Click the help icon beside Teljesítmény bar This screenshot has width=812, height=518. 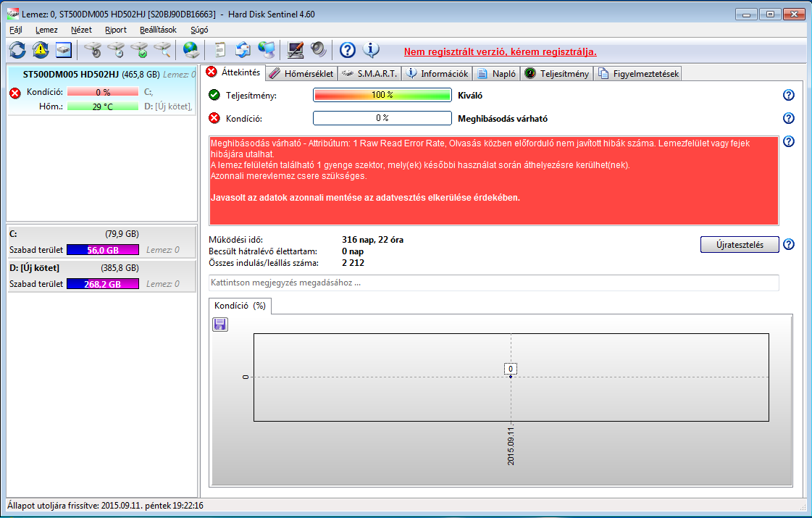point(788,96)
